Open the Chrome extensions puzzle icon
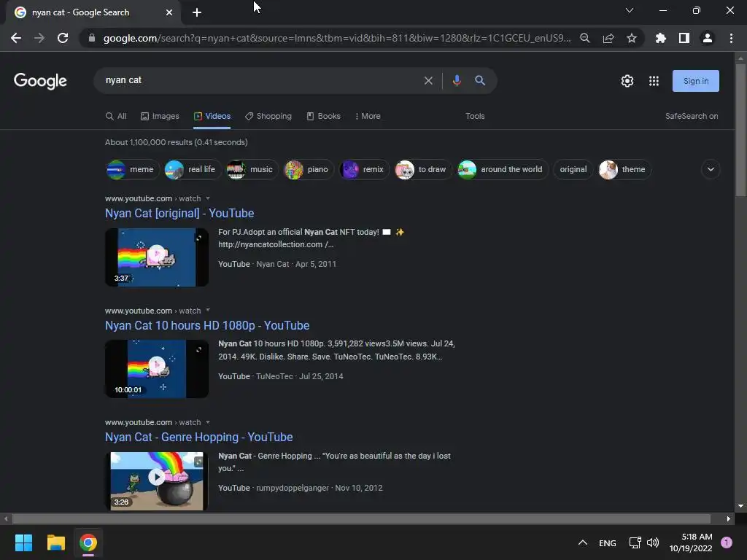Viewport: 747px width, 560px height. coord(661,38)
